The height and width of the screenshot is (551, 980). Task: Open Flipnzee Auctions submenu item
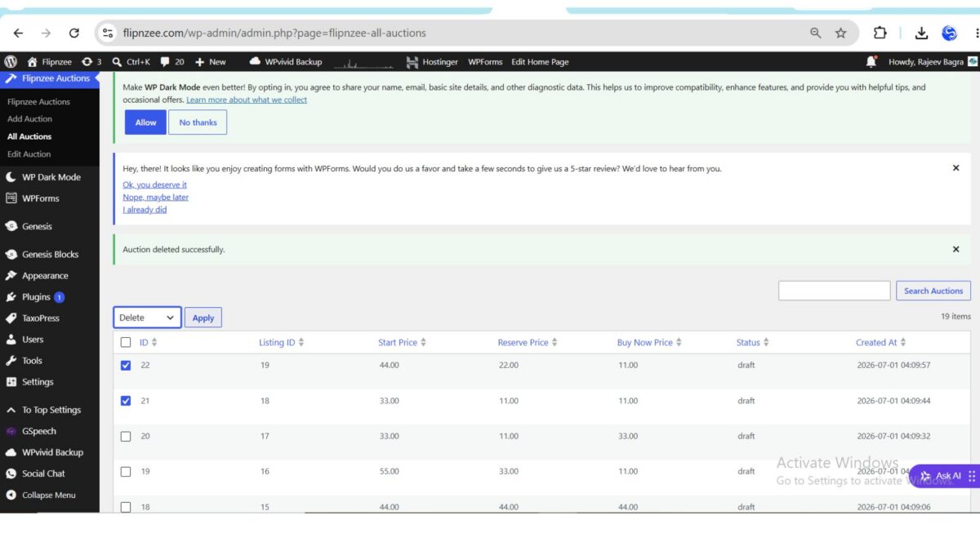(38, 102)
